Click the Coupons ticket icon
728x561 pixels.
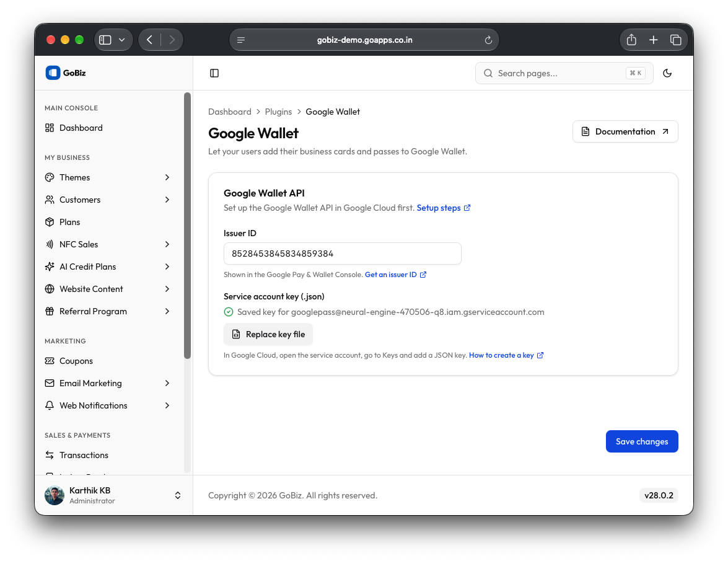[50, 361]
